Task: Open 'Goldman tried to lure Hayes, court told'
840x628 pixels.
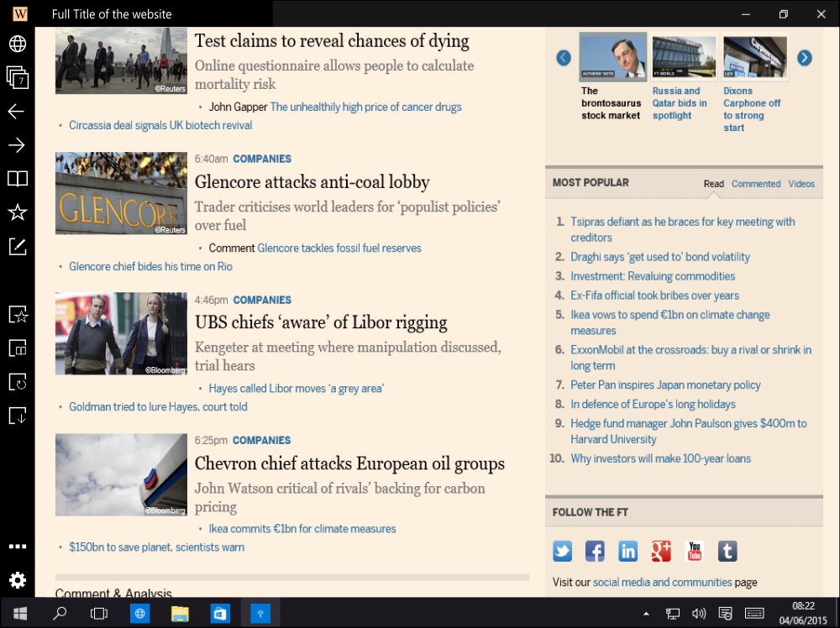Action: click(158, 407)
